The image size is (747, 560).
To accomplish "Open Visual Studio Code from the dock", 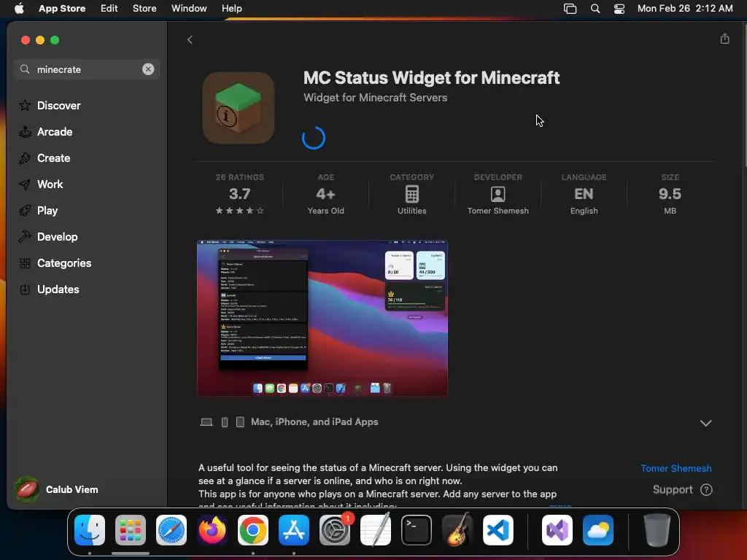I will (498, 530).
